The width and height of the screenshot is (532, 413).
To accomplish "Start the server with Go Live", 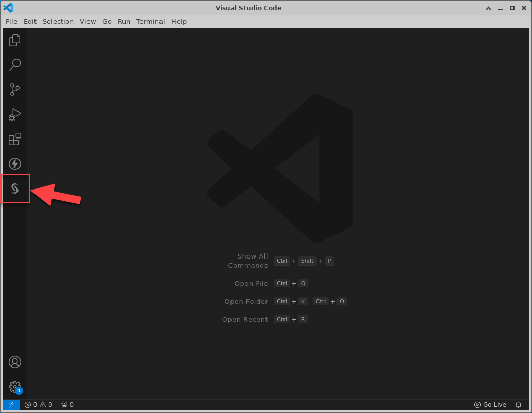I will (490, 405).
